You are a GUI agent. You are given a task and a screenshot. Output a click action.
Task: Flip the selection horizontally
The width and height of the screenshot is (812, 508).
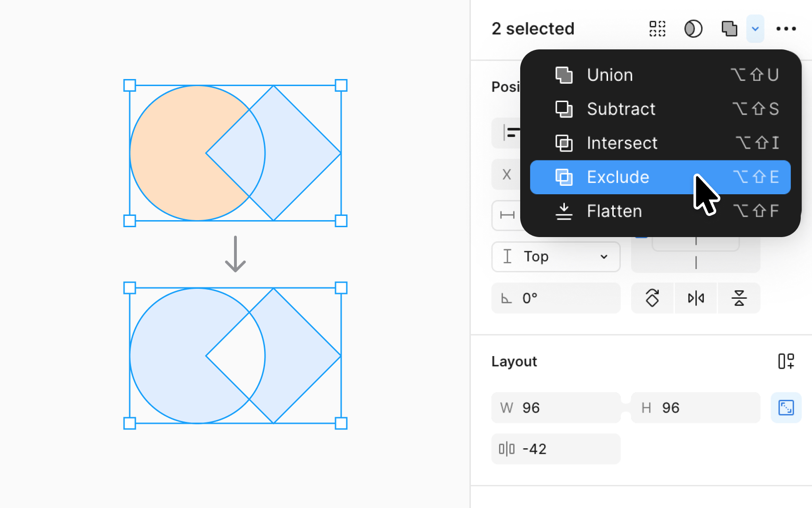point(696,298)
